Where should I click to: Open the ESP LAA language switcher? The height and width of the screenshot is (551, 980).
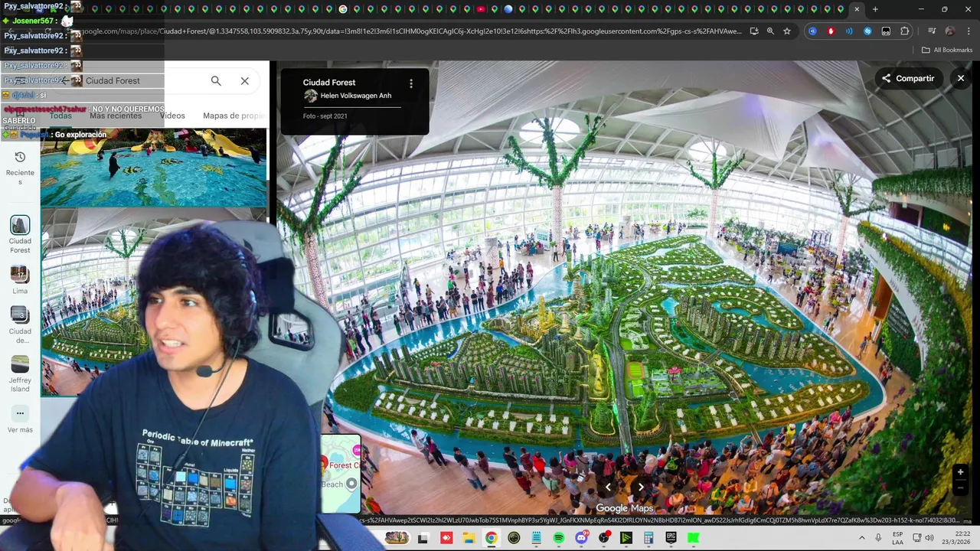pyautogui.click(x=897, y=538)
